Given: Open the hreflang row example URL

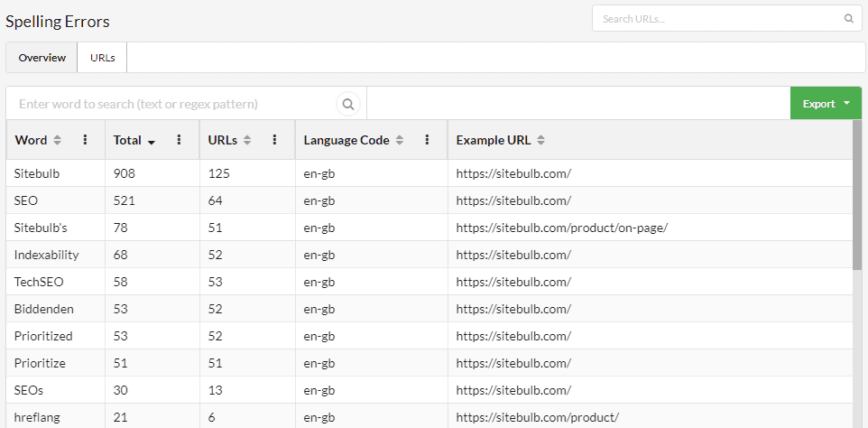Looking at the screenshot, I should pyautogui.click(x=538, y=417).
